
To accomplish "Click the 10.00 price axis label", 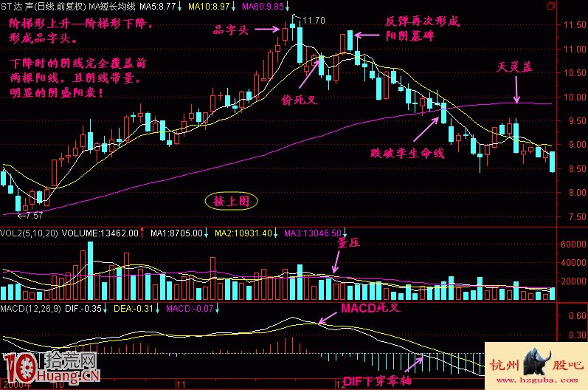I will tap(575, 97).
